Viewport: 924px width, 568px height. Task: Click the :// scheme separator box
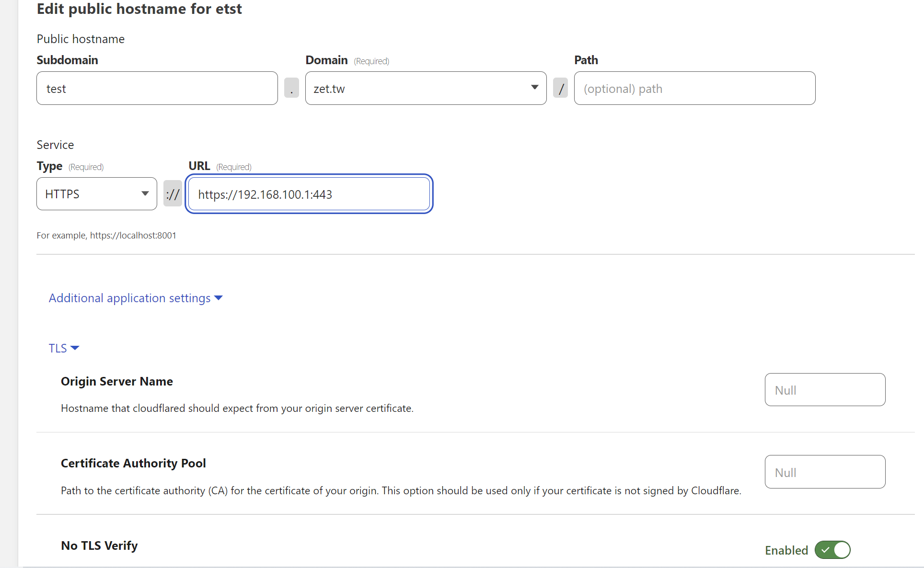173,194
